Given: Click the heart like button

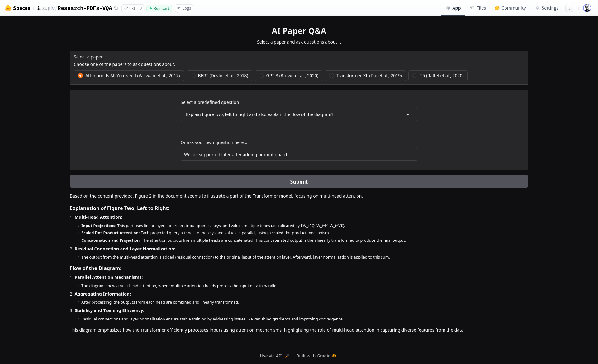Looking at the screenshot, I should point(130,8).
